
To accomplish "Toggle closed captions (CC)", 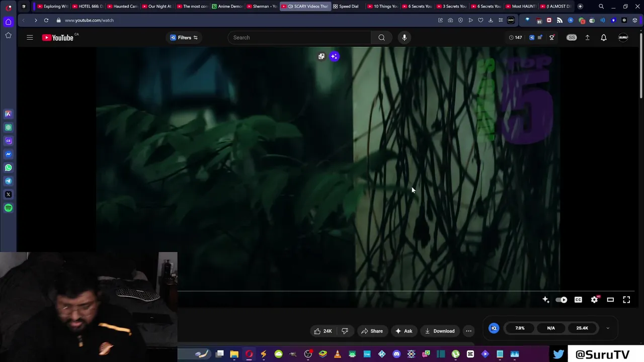I will 578,300.
